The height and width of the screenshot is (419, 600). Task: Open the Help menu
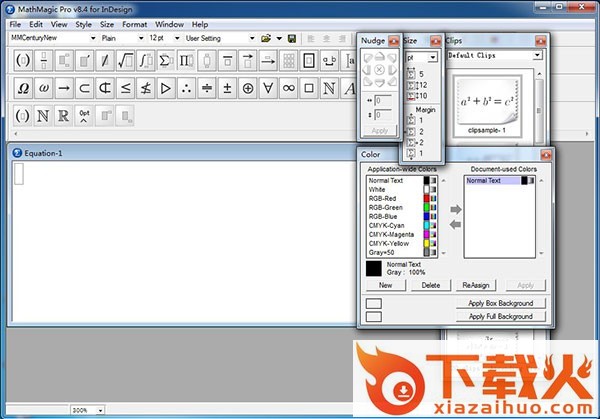coord(200,24)
